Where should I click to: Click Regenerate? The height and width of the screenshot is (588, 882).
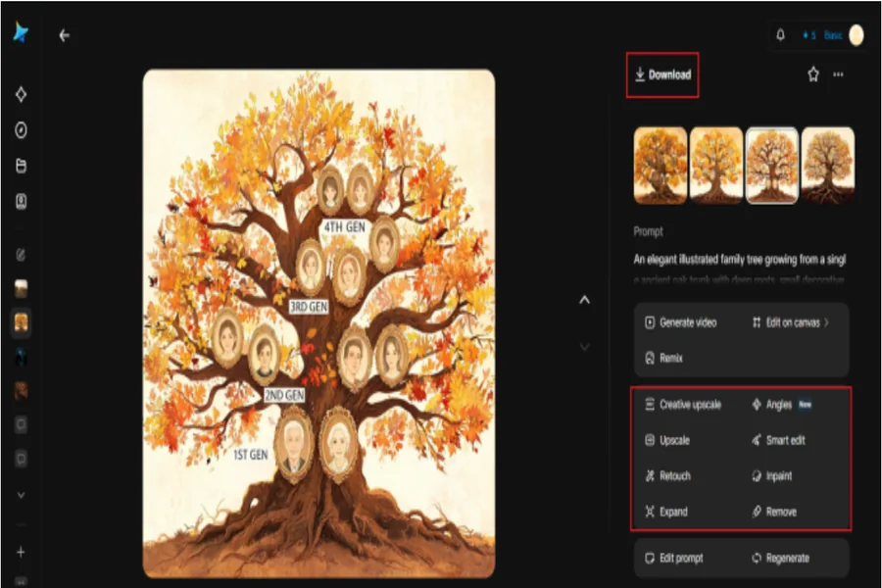pyautogui.click(x=781, y=559)
